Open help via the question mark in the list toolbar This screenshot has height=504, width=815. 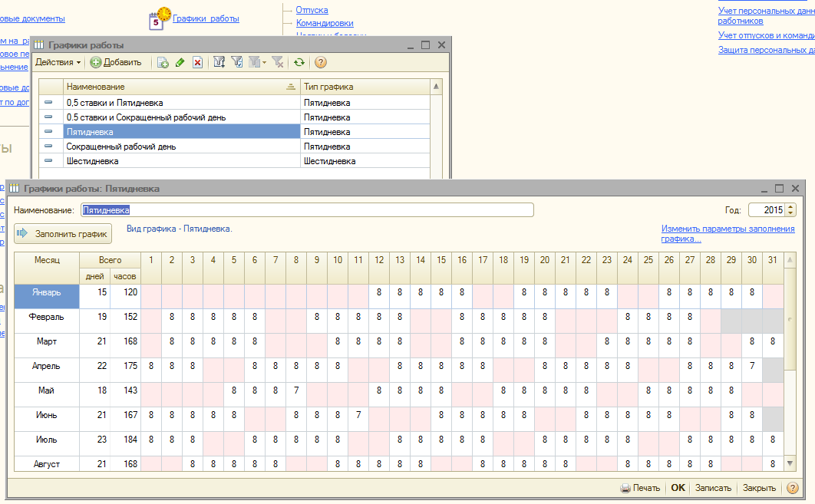(x=321, y=63)
